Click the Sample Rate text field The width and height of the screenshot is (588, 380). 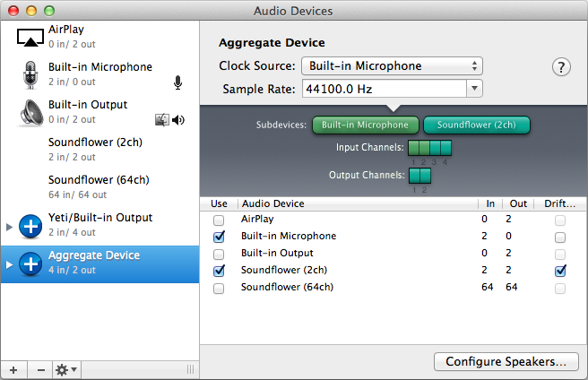(x=382, y=88)
